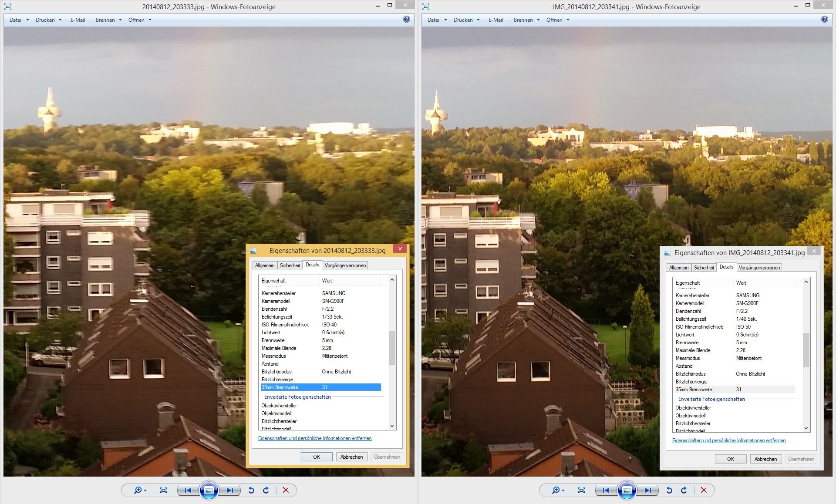The height and width of the screenshot is (504, 836).
Task: Go to next image in left viewer
Action: coord(229,490)
